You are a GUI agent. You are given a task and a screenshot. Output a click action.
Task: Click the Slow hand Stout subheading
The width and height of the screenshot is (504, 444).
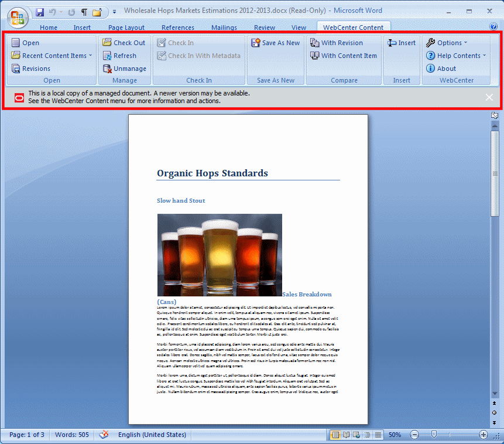[x=181, y=200]
